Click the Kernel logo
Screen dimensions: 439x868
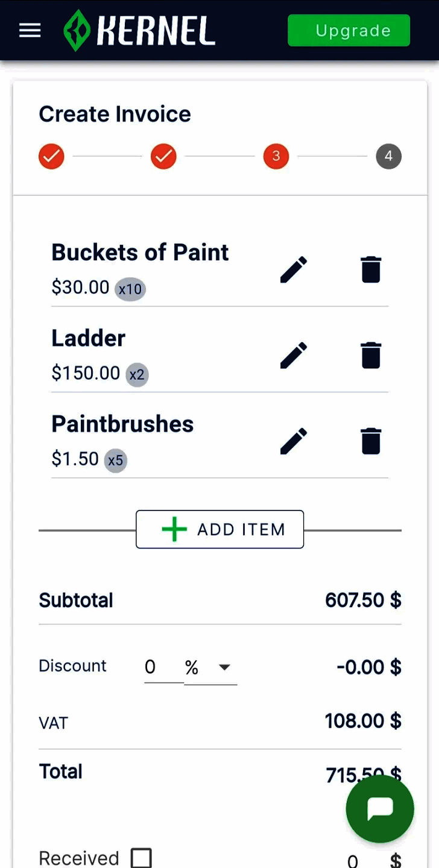click(139, 31)
